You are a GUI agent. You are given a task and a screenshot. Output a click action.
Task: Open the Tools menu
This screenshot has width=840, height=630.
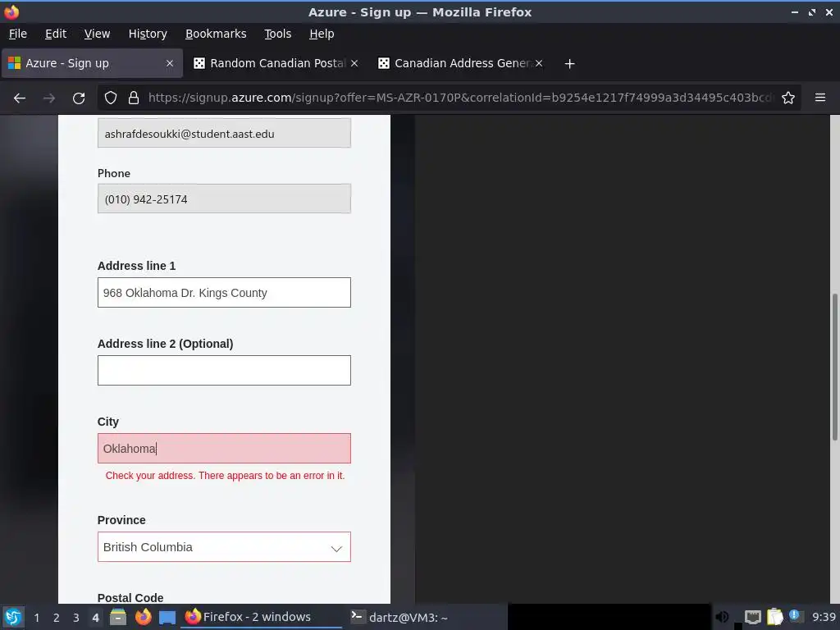point(277,34)
